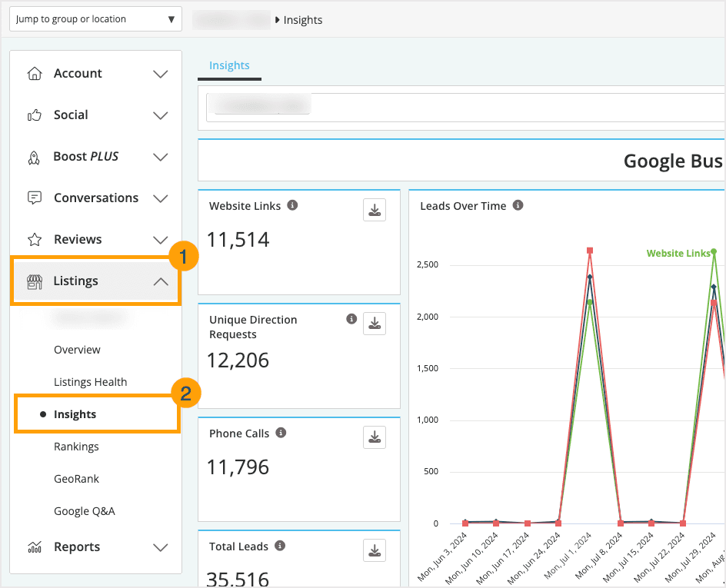Expand the Reviews section

coord(161,239)
